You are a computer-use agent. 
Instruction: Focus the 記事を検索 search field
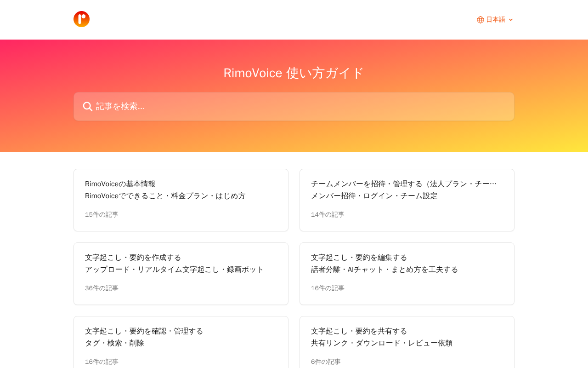tap(294, 107)
